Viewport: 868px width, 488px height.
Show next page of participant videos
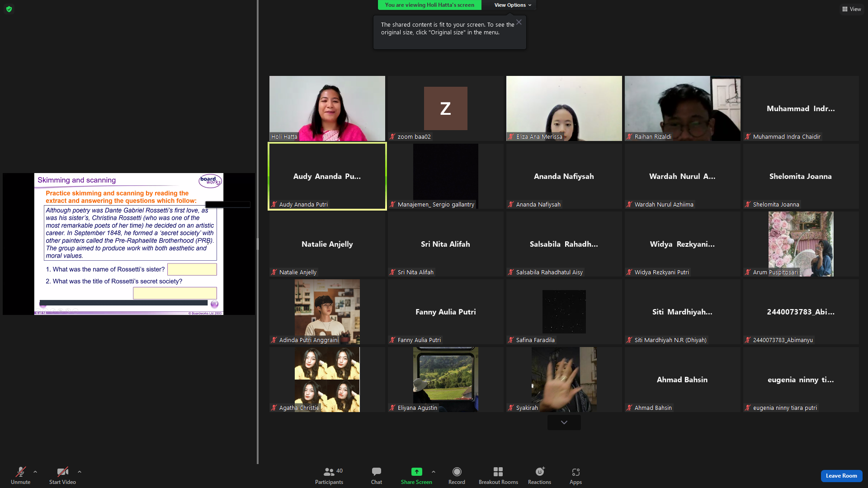click(564, 422)
